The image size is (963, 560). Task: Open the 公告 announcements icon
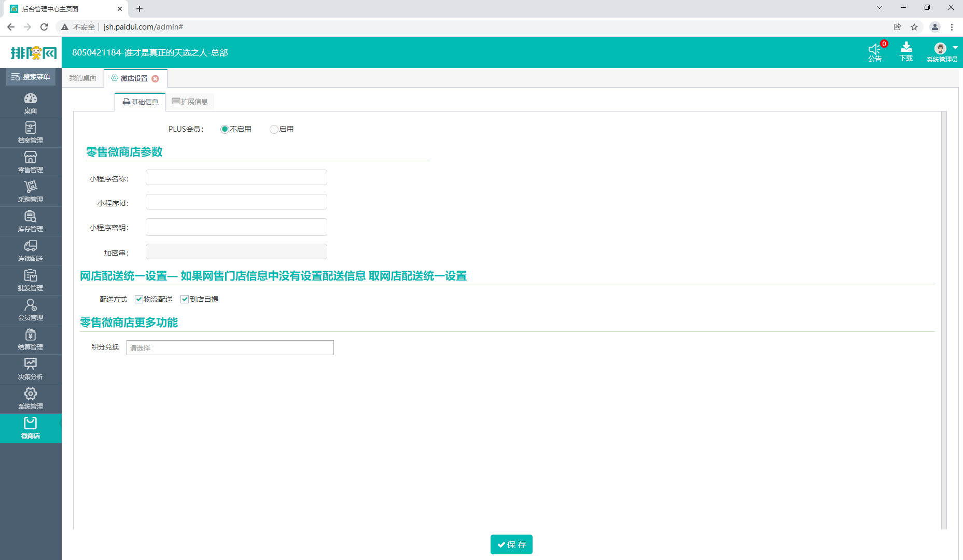[x=875, y=52]
